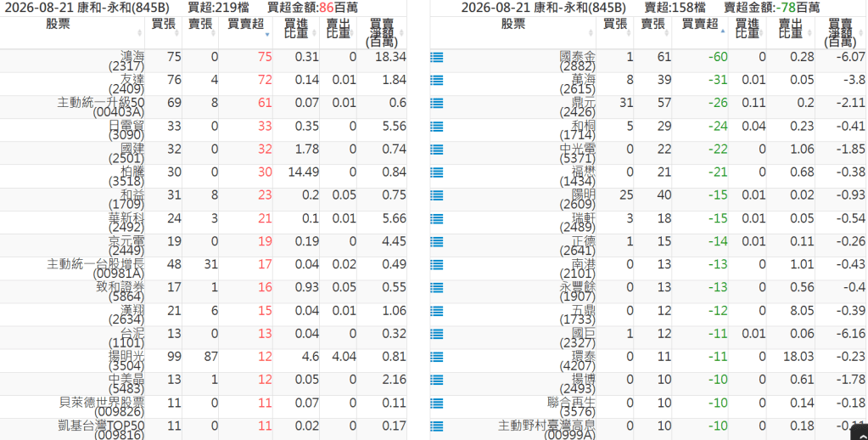
Task: Sort left table by 賣出比重 column
Action: pos(339,32)
